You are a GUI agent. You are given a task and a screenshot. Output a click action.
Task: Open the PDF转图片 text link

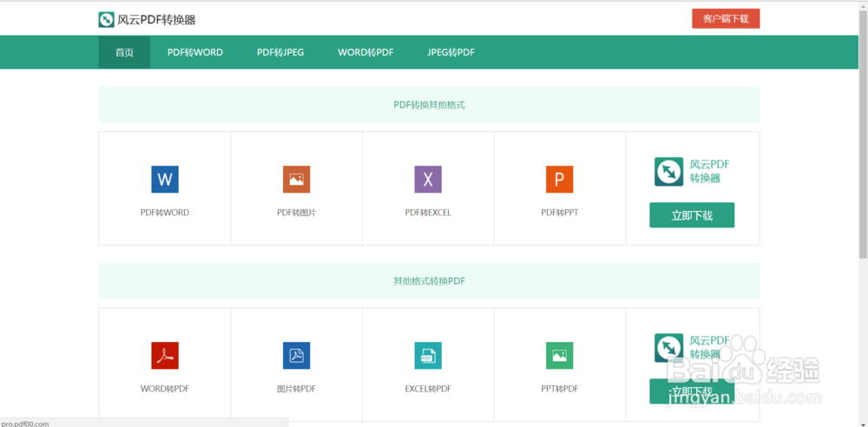(x=296, y=212)
